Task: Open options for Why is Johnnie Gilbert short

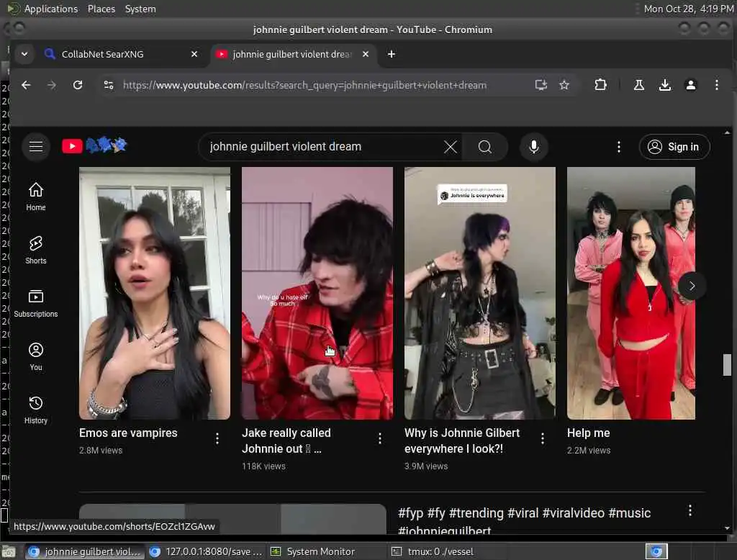Action: (543, 438)
